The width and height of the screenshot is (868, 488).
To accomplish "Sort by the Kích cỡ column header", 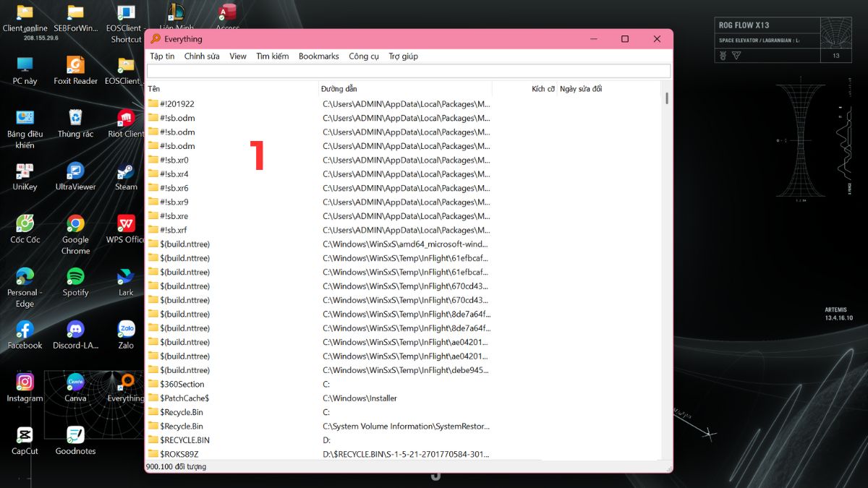I will [524, 89].
